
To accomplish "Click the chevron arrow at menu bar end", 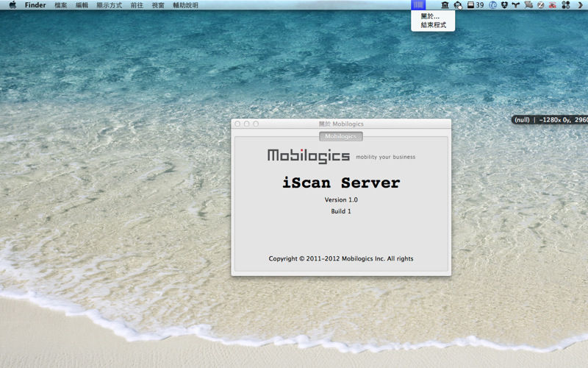I will tap(581, 5).
